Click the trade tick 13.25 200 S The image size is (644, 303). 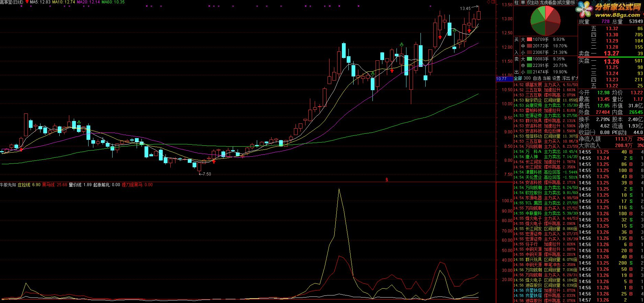[611, 263]
